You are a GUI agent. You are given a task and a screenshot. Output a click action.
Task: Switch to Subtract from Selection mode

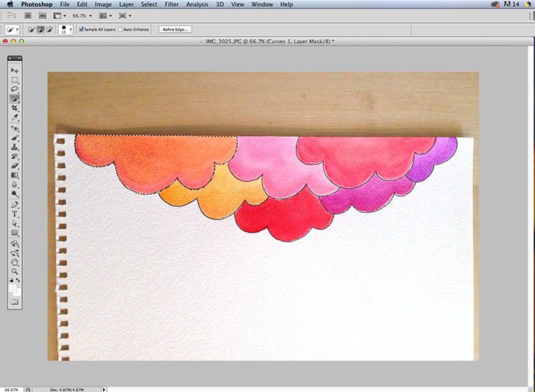(x=50, y=30)
